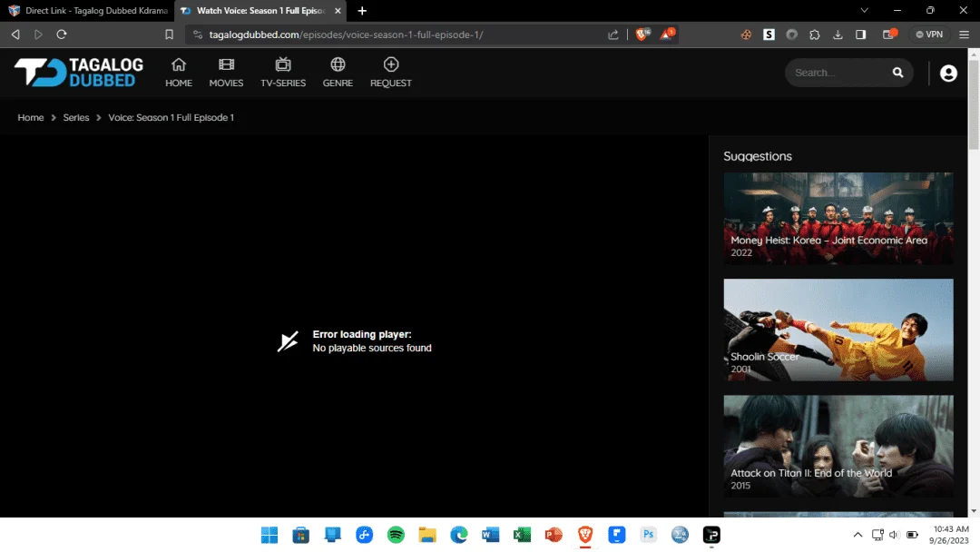Show hidden system tray icons chevron
This screenshot has height=552, width=980.
pyautogui.click(x=857, y=535)
